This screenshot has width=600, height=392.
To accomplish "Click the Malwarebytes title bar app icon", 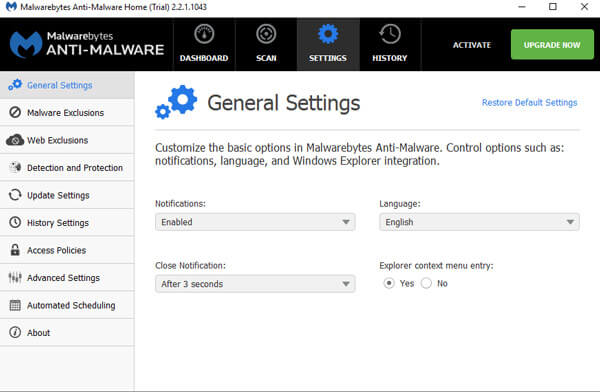I will 11,7.
